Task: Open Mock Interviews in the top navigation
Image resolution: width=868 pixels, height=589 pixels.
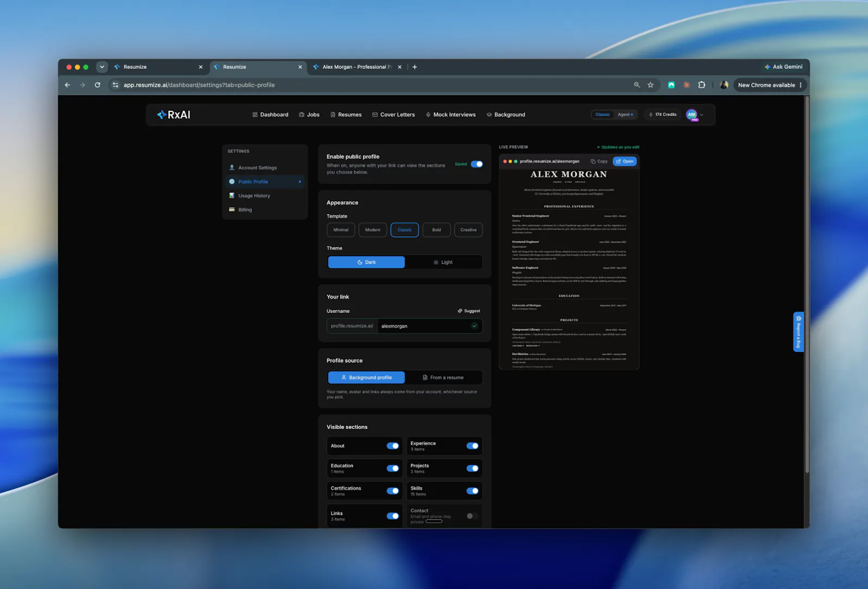Action: pos(450,114)
